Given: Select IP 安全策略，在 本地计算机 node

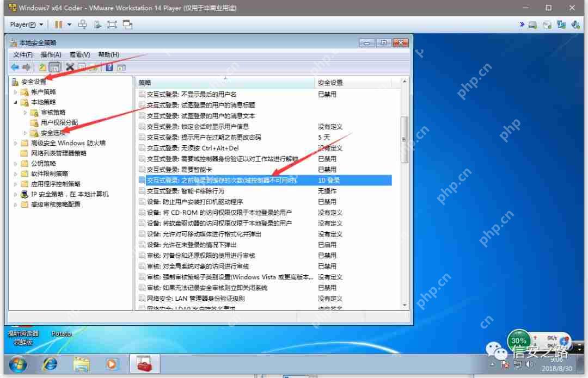Looking at the screenshot, I should [70, 194].
